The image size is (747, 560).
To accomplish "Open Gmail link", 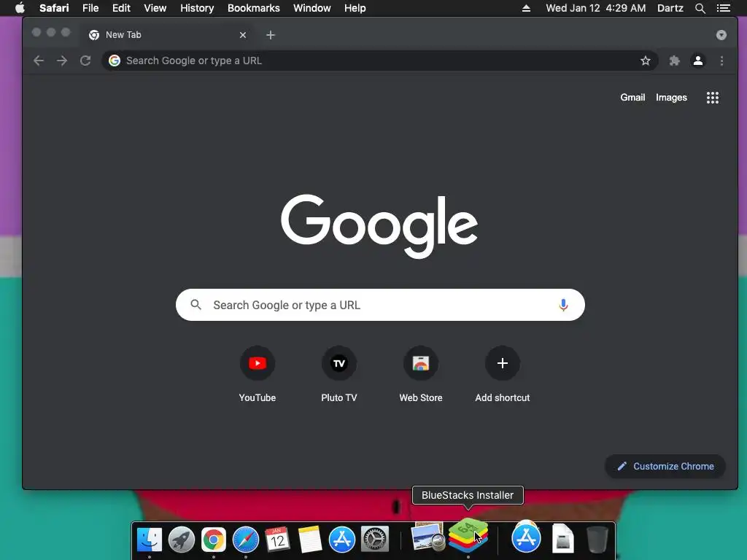I will coord(632,97).
